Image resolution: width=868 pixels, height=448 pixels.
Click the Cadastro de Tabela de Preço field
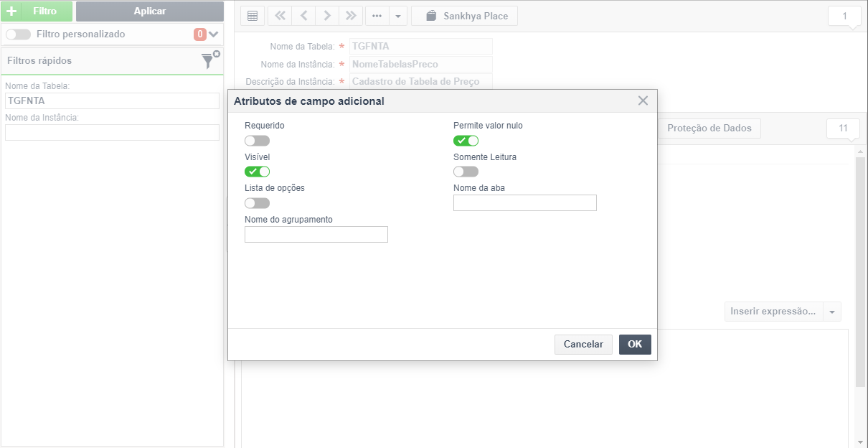click(x=421, y=82)
